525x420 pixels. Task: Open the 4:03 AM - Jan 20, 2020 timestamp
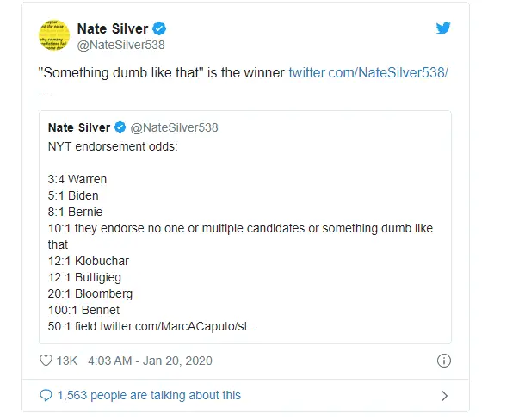(150, 361)
